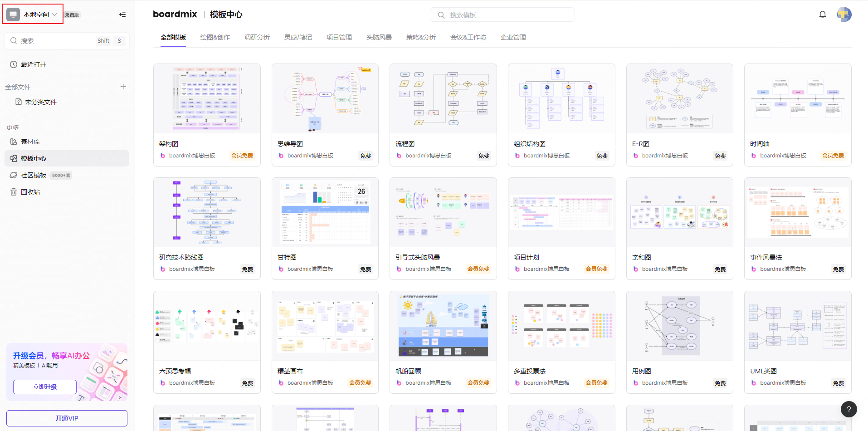Open 社区模板 community templates
Screen dimensions: 868x431
pos(34,175)
